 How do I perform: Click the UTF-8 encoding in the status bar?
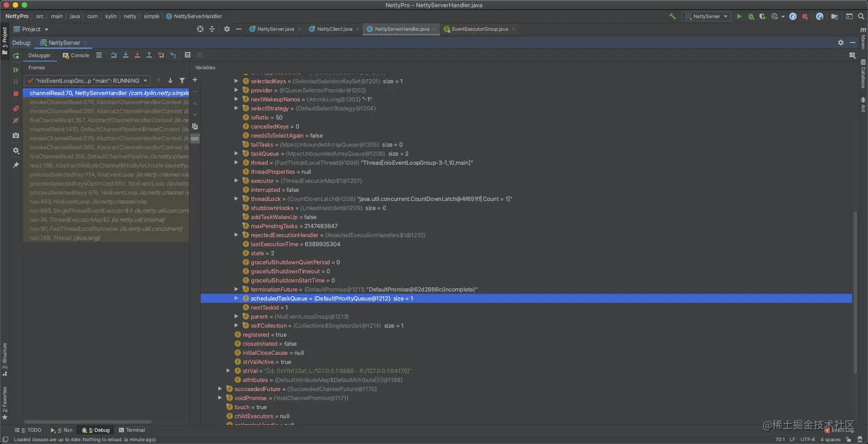point(807,439)
